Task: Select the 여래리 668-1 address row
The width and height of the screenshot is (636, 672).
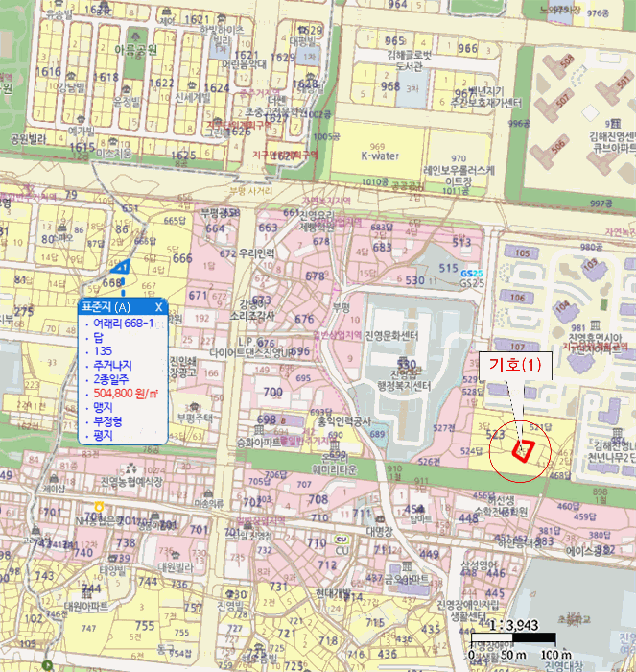Action: tap(124, 324)
